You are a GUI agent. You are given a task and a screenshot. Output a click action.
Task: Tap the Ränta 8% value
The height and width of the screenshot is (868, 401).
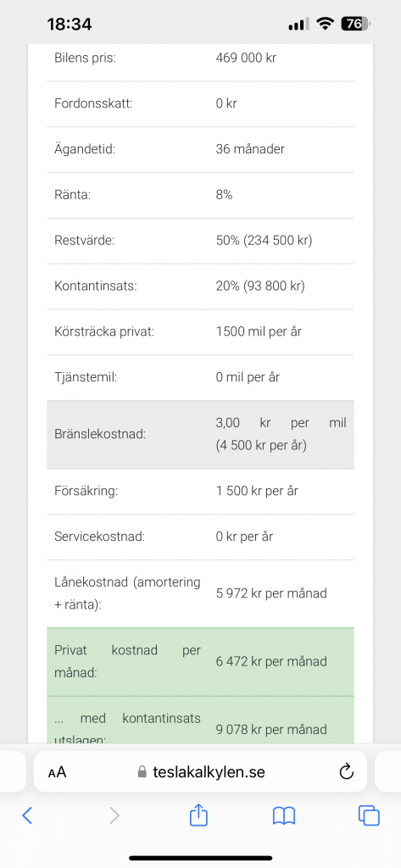coord(225,195)
